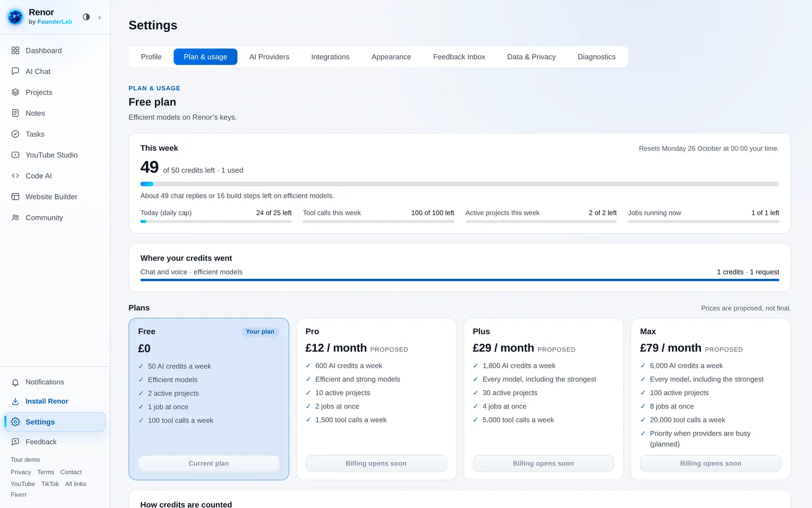The width and height of the screenshot is (812, 508).
Task: Switch to the Profile tab
Action: (151, 57)
